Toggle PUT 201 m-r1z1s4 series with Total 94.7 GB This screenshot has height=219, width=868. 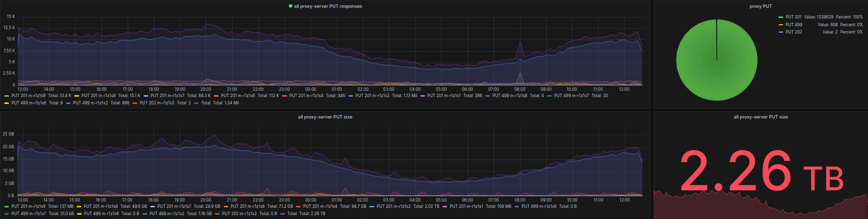[320, 206]
